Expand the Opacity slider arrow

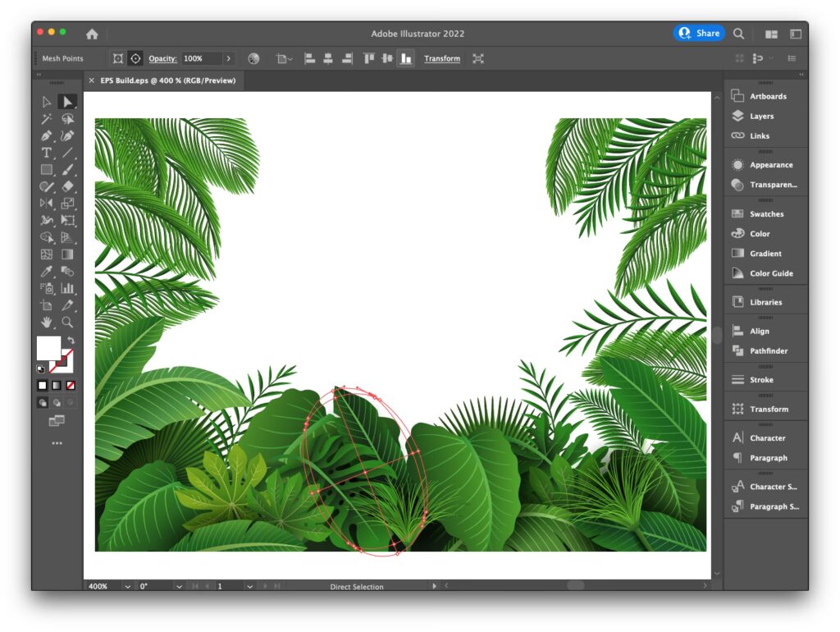(x=229, y=59)
